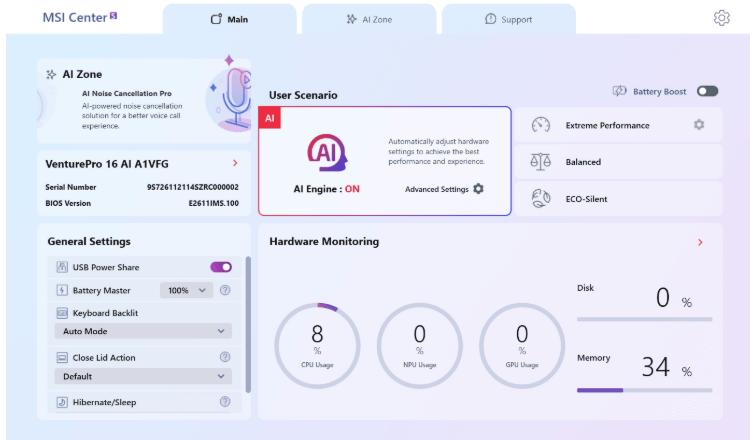This screenshot has width=750, height=440.
Task: Open the Close Lid Action Default dropdown
Action: [143, 376]
